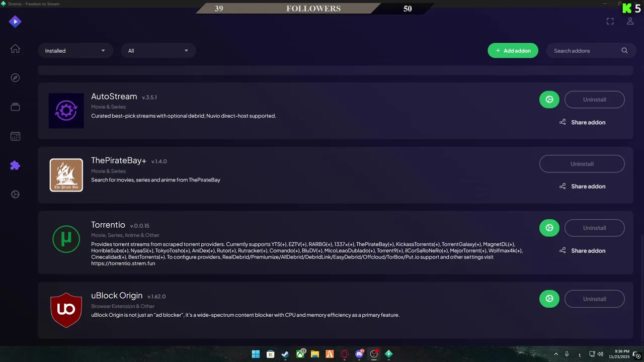The height and width of the screenshot is (362, 644).
Task: Click the Add addon button
Action: [x=513, y=50]
